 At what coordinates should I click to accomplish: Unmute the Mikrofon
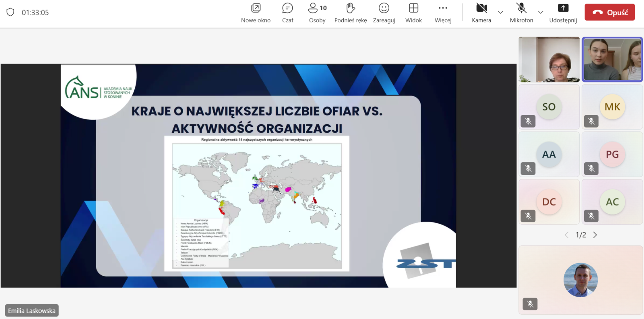(521, 13)
